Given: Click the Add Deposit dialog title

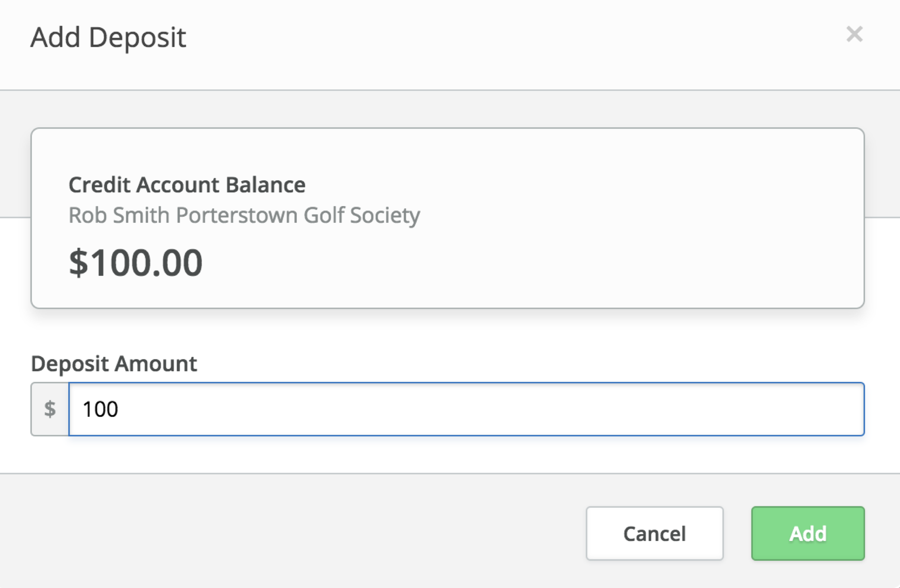Looking at the screenshot, I should 108,37.
